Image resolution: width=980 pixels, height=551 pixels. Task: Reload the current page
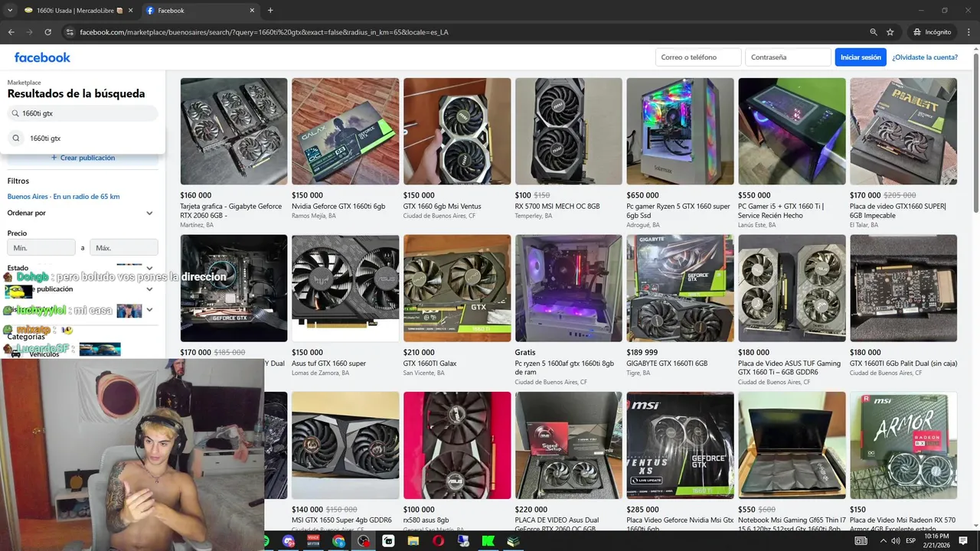47,32
